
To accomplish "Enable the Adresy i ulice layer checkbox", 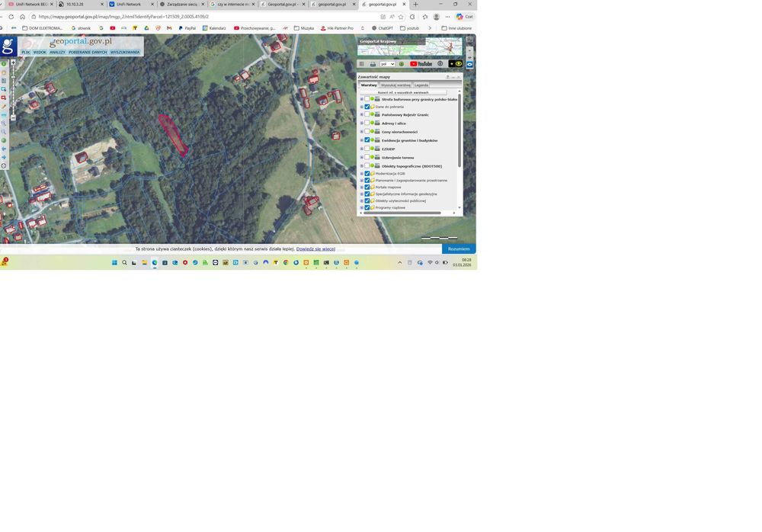I will (x=367, y=123).
